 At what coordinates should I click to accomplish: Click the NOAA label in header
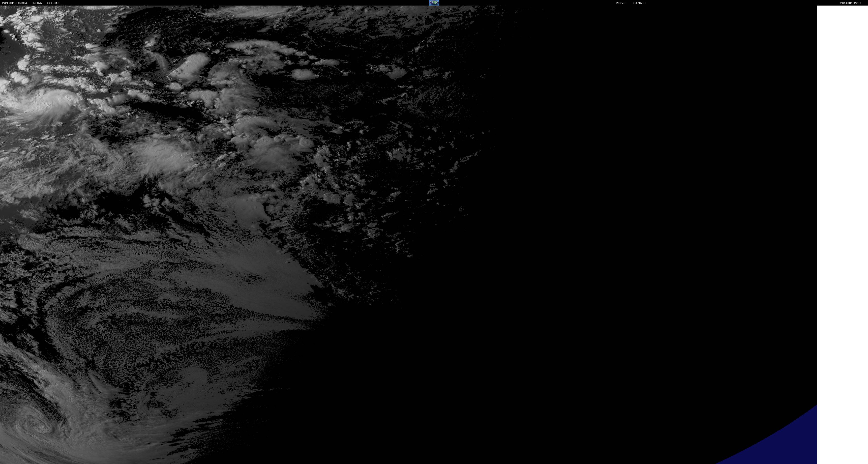coord(37,3)
